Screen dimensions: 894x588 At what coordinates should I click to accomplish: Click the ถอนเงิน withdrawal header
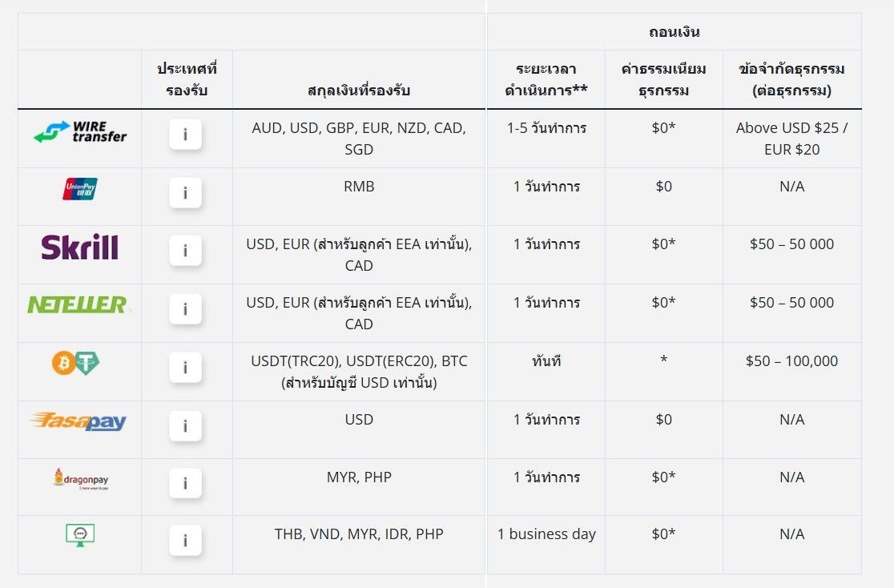coord(674,32)
